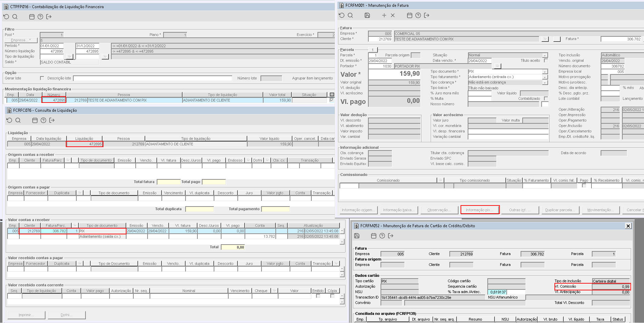This screenshot has height=323, width=644.
Task: Open calendar icon in FCRFC076 Consulta de Liquidação
Action: (35, 120)
